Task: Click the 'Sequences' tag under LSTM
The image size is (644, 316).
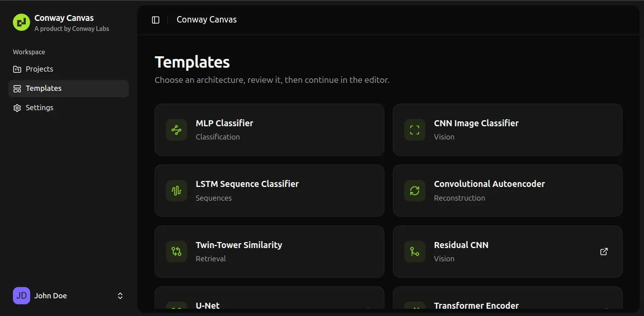Action: [214, 198]
